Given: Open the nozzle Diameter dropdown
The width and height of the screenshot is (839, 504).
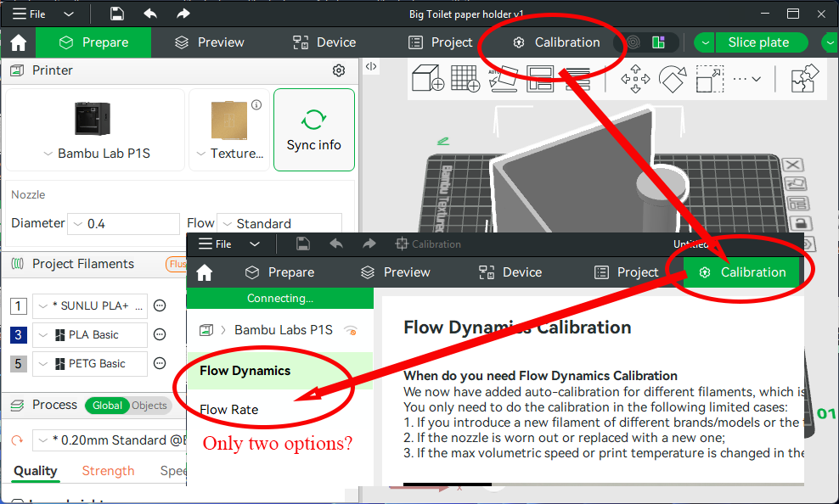Looking at the screenshot, I should pos(123,224).
